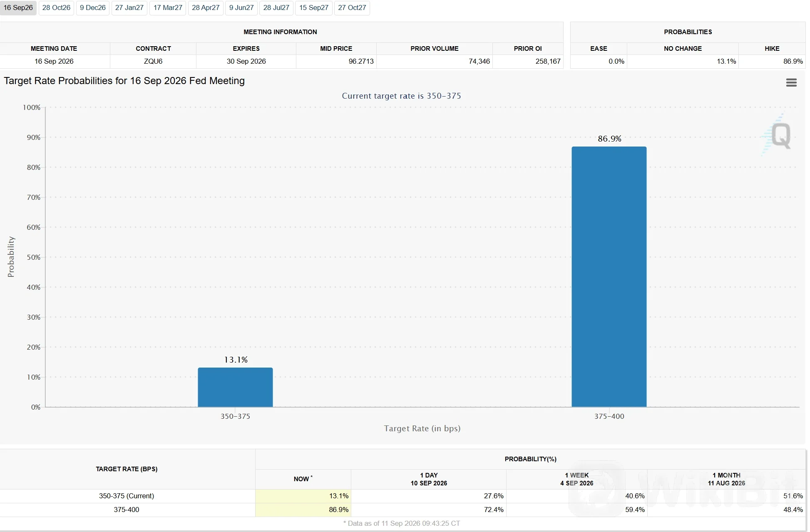
Task: Switch to the 17 Mar27 tab
Action: coord(168,8)
